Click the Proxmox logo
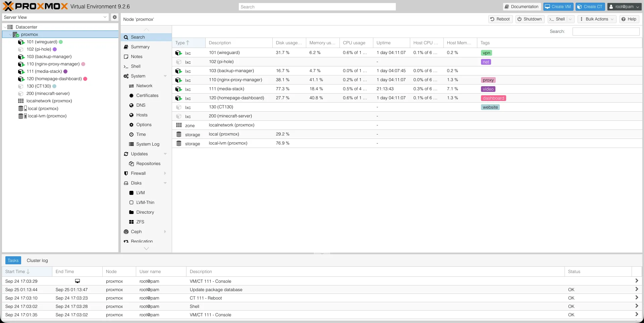The image size is (644, 323). [x=35, y=6]
